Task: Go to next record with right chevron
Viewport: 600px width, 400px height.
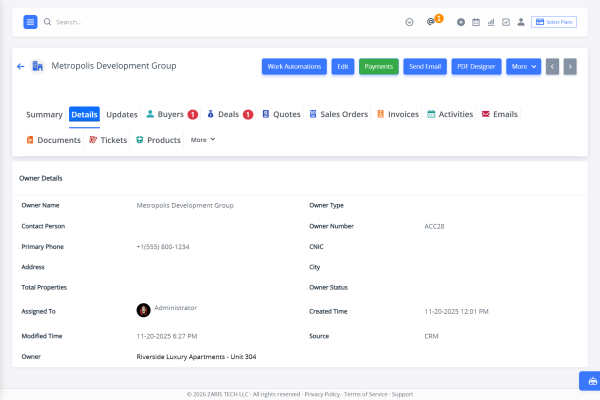Action: pos(570,67)
